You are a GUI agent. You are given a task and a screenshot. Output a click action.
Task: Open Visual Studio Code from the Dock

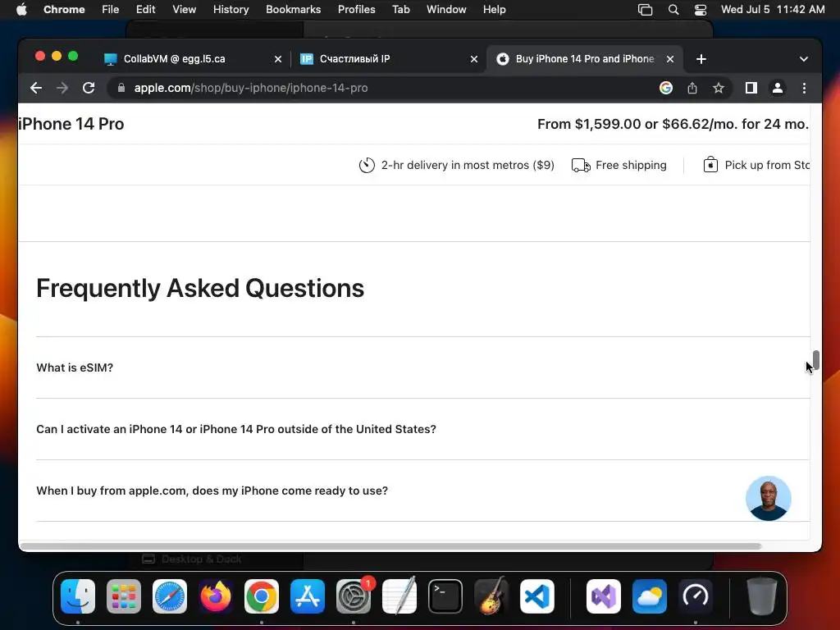(x=537, y=596)
